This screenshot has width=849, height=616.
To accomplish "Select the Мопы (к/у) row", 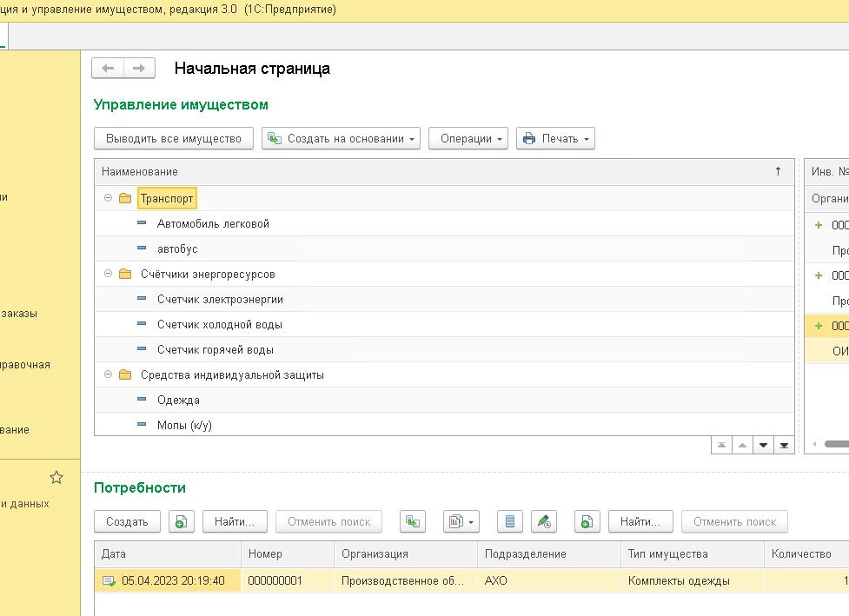I will (444, 424).
